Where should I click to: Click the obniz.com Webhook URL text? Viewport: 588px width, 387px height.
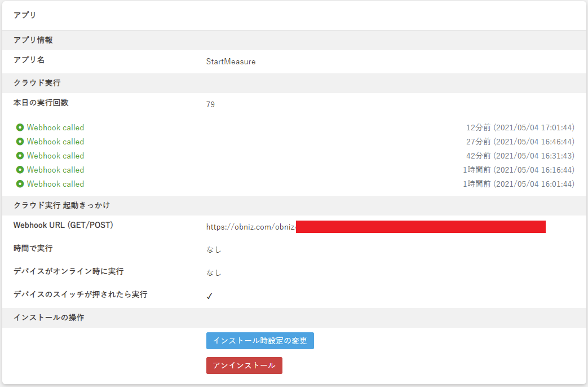[x=251, y=227]
